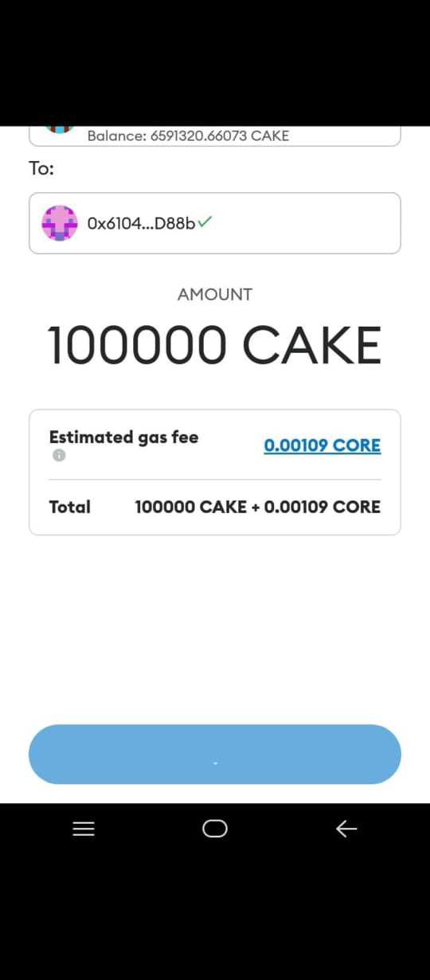430x980 pixels.
Task: Tap the Balance: 6591320.66073 CAKE text
Action: coord(188,135)
